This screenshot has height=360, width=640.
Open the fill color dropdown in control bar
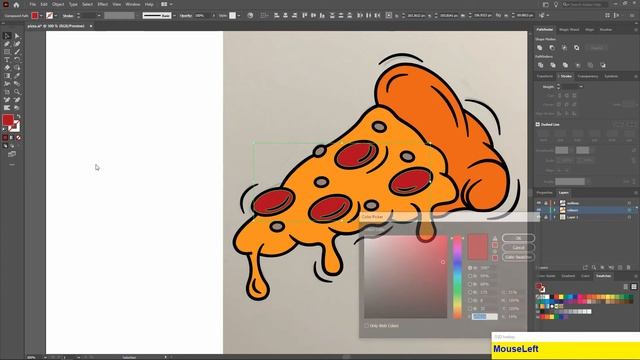coord(41,16)
